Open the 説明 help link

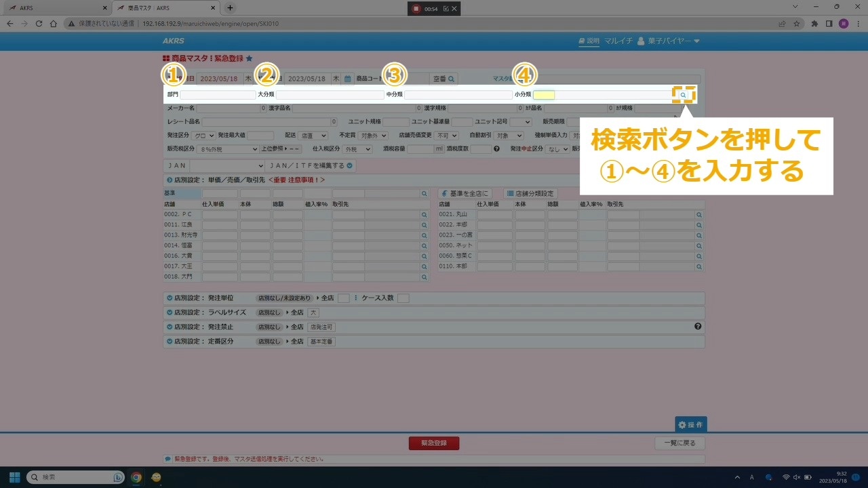coord(589,41)
